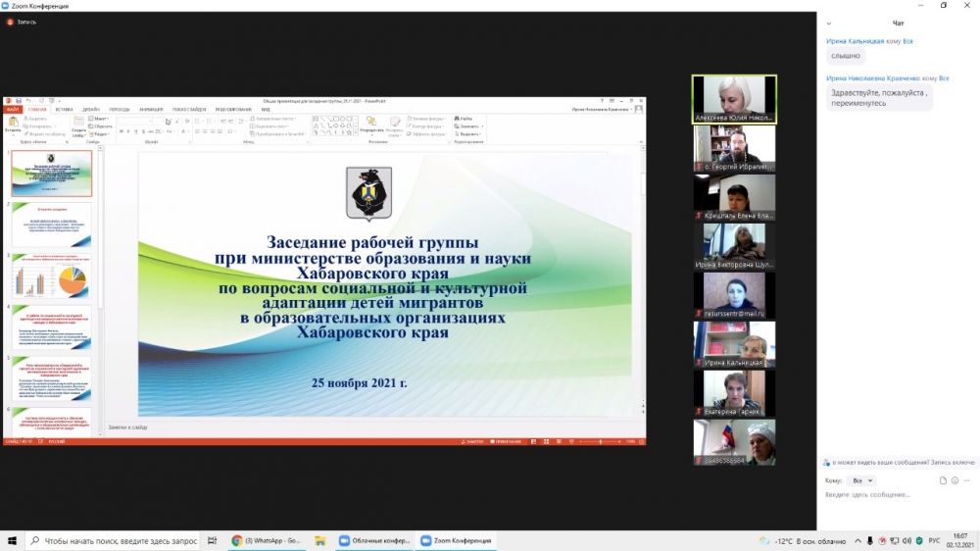Click sender name Ирина Кальницкая in chat

855,41
